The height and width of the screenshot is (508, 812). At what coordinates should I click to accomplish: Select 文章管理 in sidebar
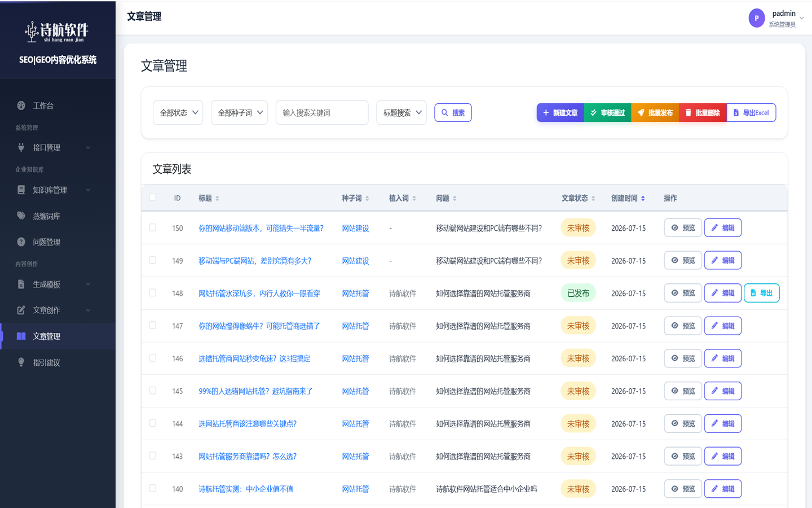58,336
